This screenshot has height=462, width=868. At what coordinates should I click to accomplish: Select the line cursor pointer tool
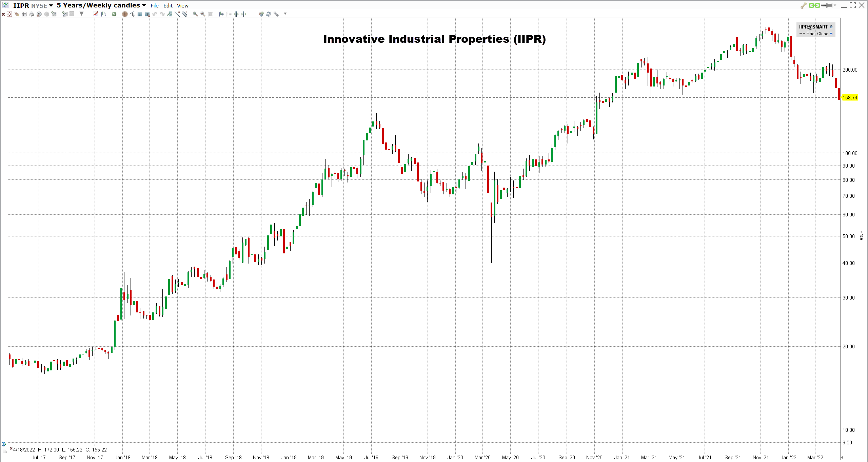(x=132, y=14)
